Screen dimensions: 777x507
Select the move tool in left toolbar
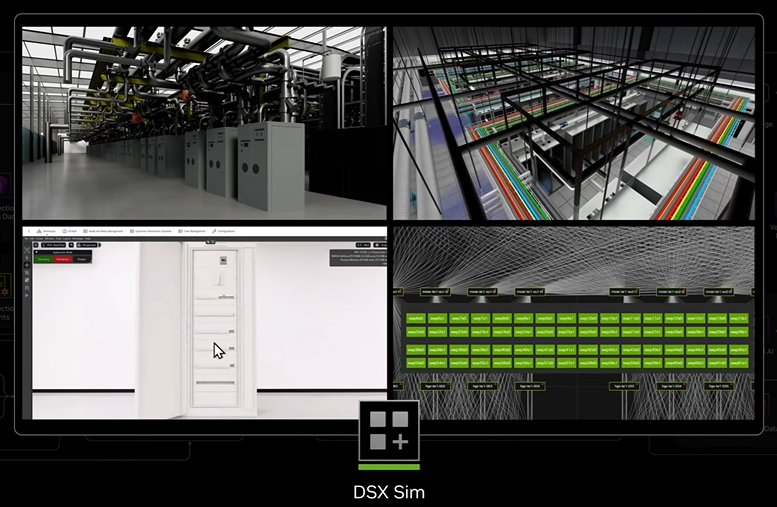pyautogui.click(x=27, y=263)
